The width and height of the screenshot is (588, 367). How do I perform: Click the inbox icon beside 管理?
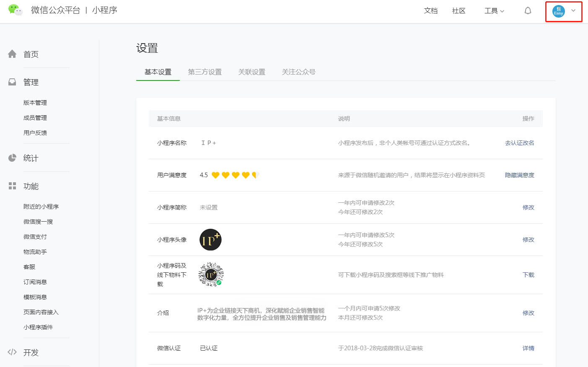tap(12, 82)
